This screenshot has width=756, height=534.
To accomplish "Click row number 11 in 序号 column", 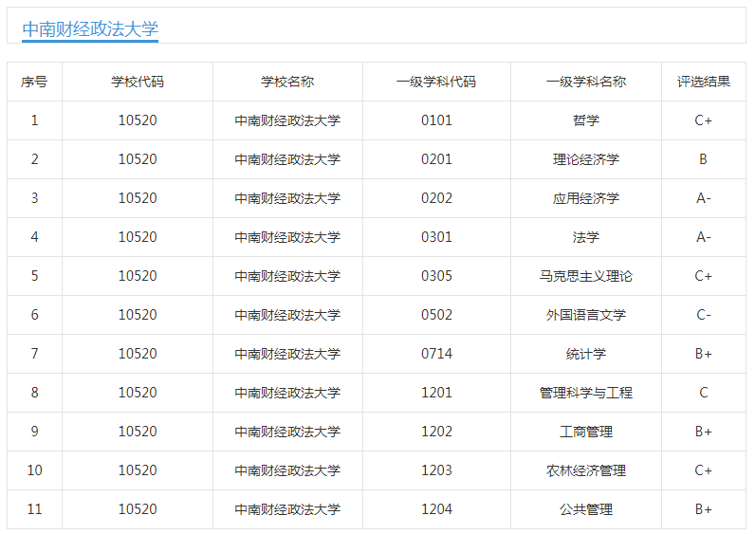I will click(34, 509).
